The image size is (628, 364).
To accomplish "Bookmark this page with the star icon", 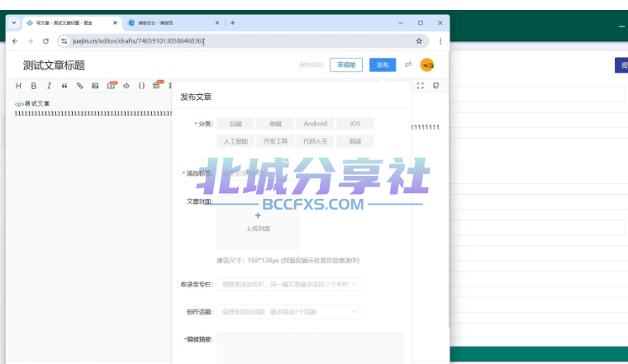I will point(419,40).
